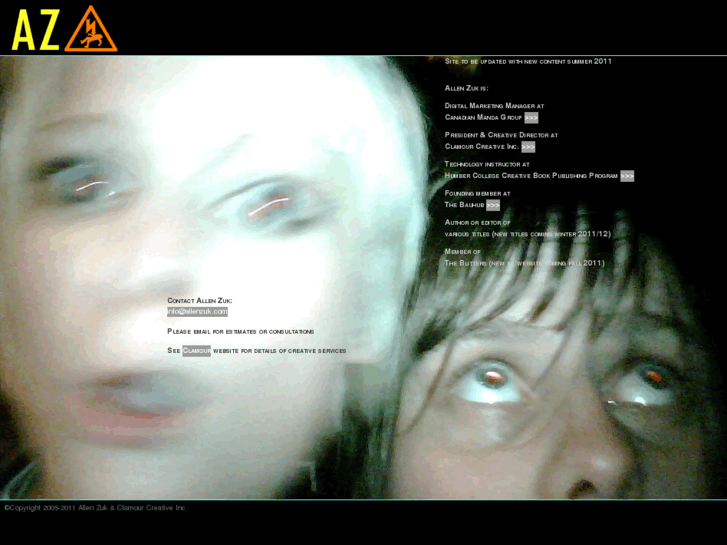
Task: Click the yellow AZ logo letters
Action: (35, 30)
